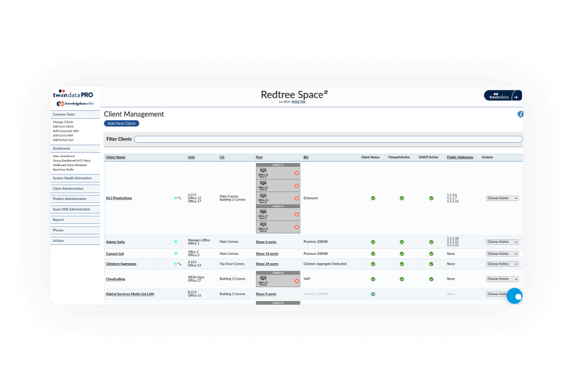Open Choose Action dropdown for ACJ Productions

click(502, 198)
